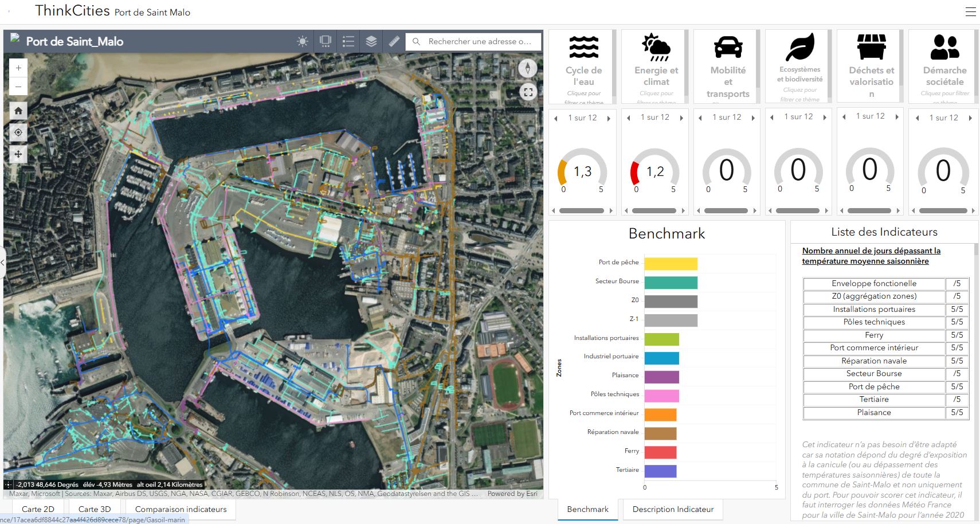Click the compass to reset map north
The height and width of the screenshot is (524, 980).
[x=527, y=68]
